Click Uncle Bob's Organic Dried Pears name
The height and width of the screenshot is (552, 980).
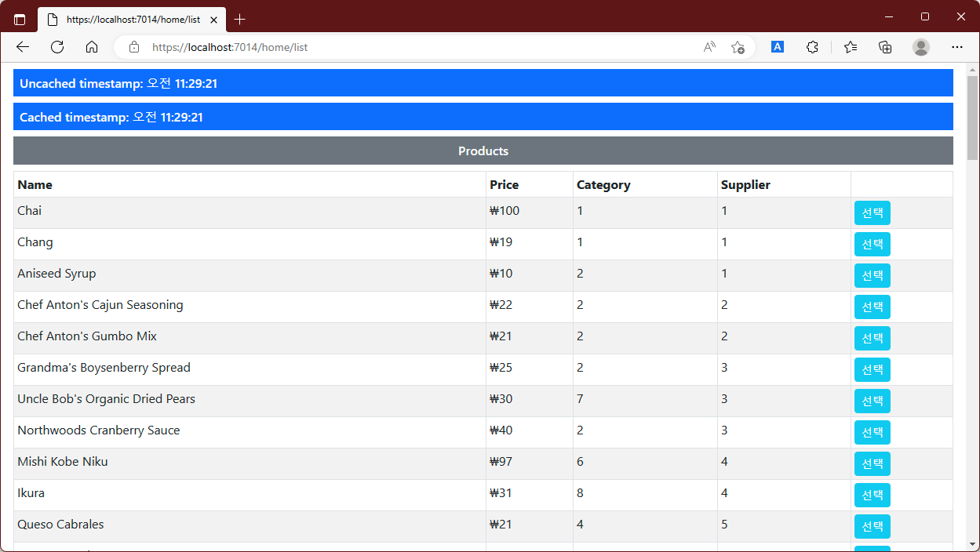point(106,399)
